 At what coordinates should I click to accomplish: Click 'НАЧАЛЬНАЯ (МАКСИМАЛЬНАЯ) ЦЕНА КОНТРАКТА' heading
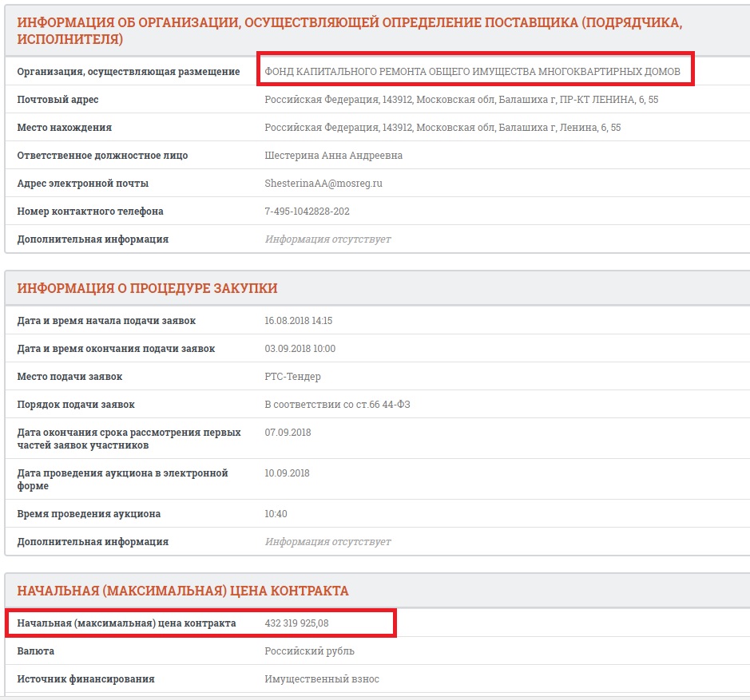point(183,591)
